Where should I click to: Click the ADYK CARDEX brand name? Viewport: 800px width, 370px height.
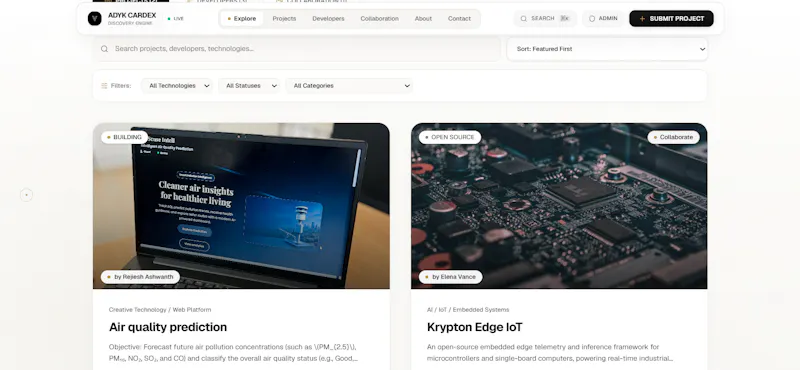(132, 15)
